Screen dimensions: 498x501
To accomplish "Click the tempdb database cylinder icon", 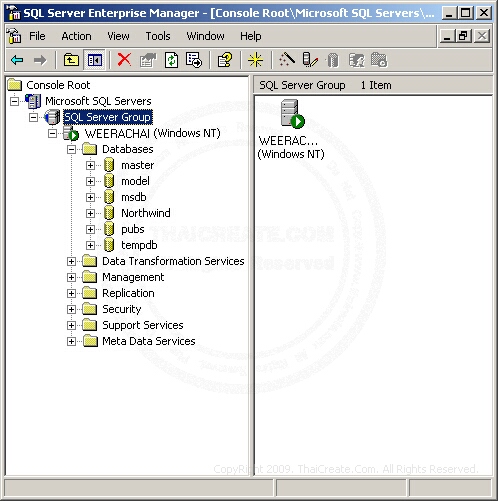I will (109, 245).
